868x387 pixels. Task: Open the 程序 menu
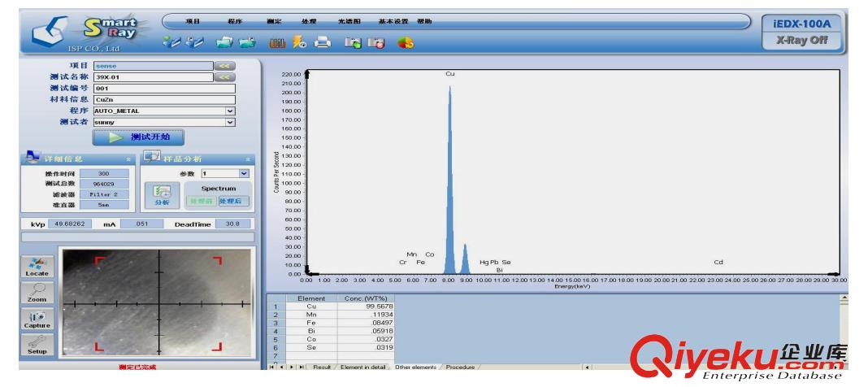[x=235, y=22]
